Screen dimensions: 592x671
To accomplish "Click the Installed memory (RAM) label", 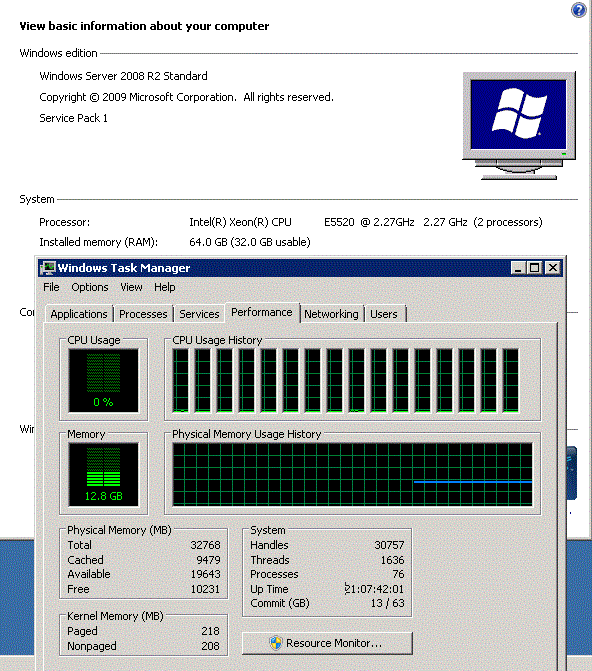I will point(98,242).
